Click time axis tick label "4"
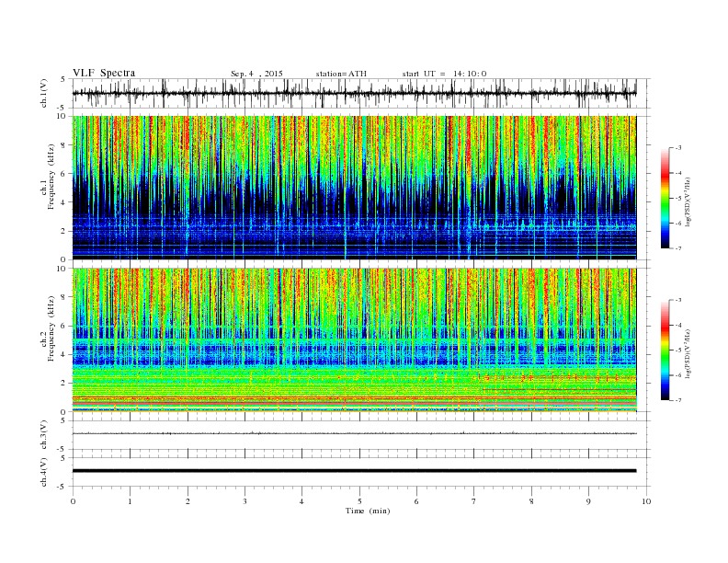This screenshot has height=563, width=728. pos(301,501)
